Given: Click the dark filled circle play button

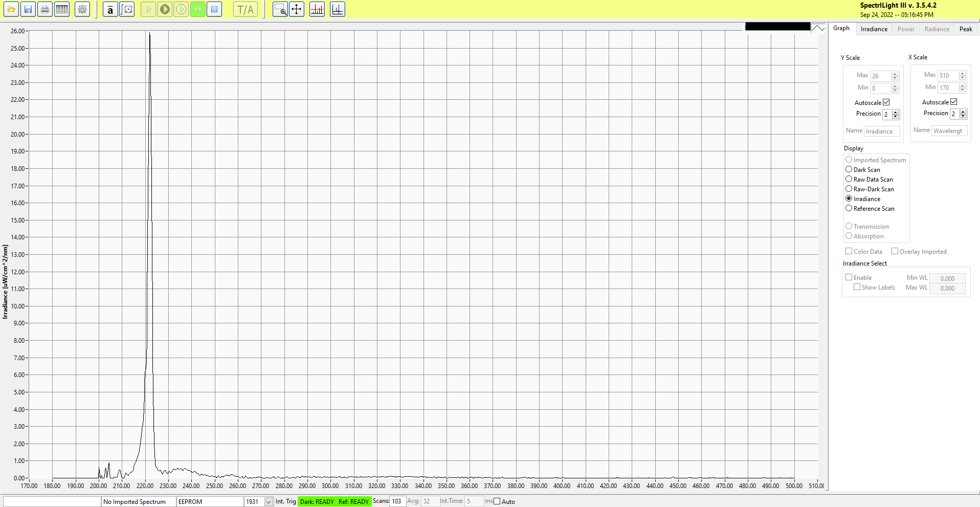Looking at the screenshot, I should [x=165, y=9].
